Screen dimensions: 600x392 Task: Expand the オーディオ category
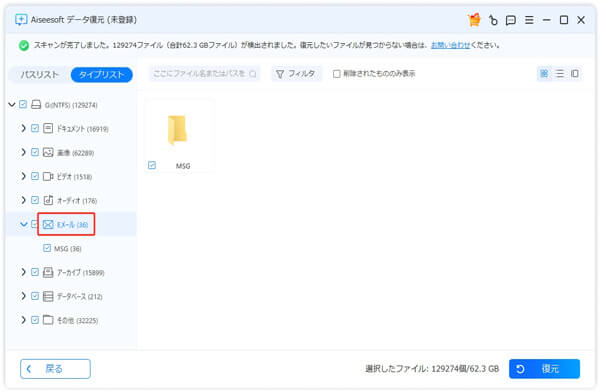point(23,200)
